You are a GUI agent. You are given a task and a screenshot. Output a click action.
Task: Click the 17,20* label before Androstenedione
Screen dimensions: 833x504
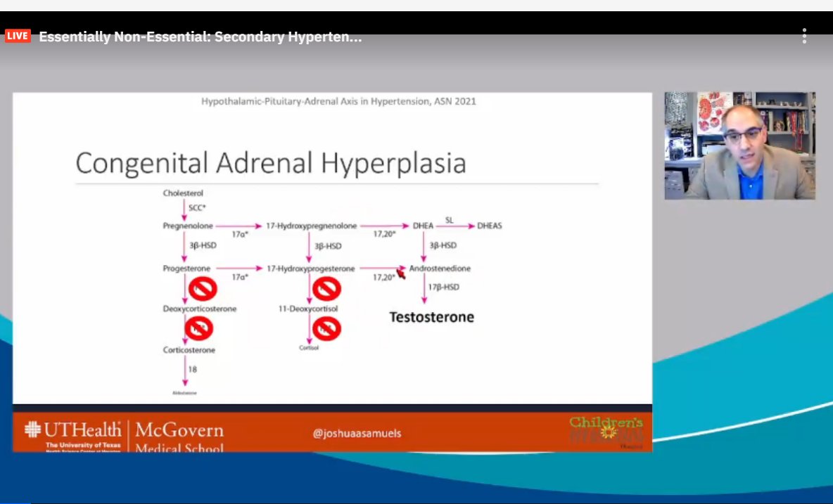(x=383, y=277)
